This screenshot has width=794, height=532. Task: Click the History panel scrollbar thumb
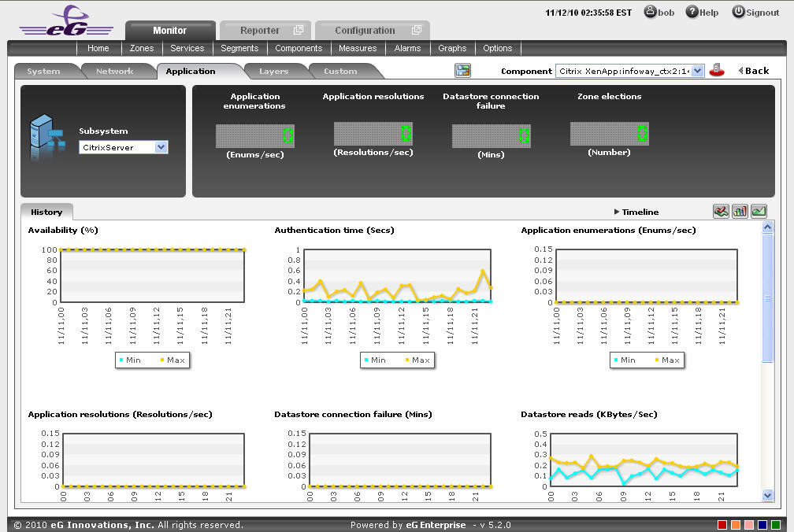(x=768, y=297)
